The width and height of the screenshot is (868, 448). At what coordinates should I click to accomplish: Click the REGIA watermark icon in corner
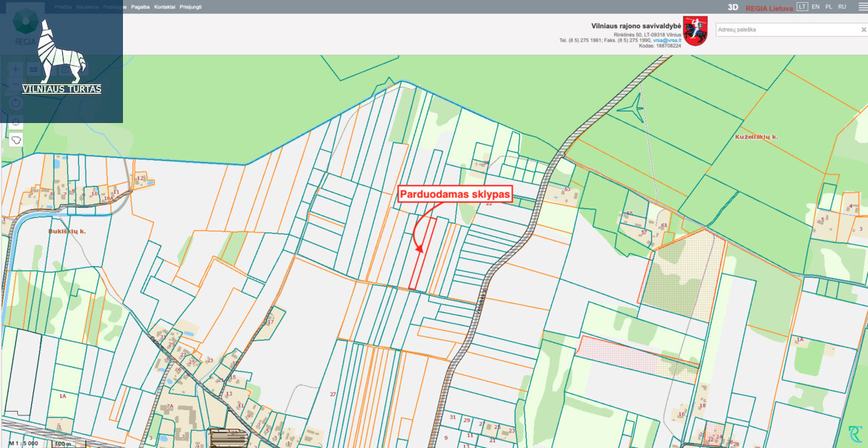pos(855,434)
